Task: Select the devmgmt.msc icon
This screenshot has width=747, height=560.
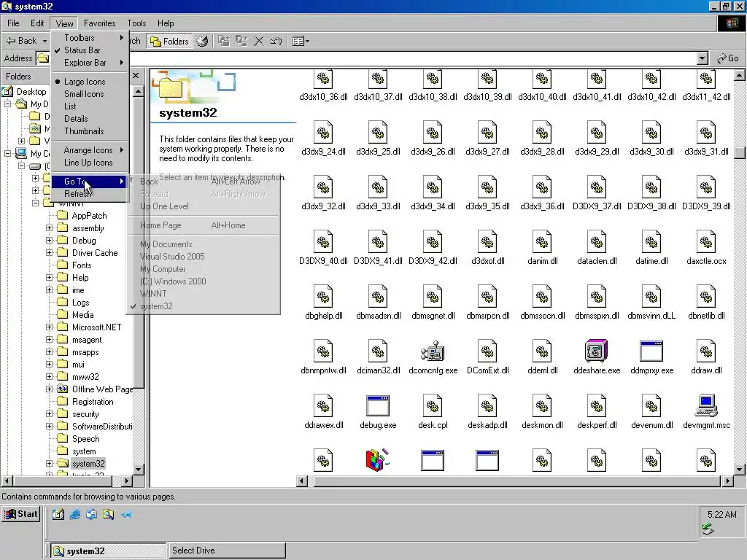Action: (x=706, y=406)
